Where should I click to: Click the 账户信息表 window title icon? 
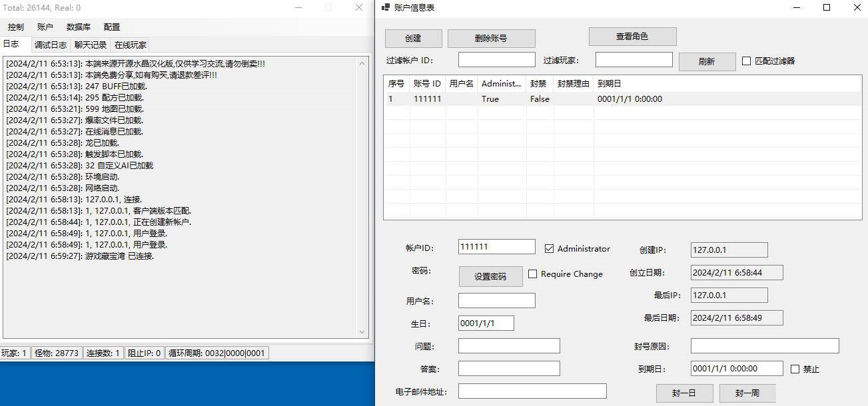(x=385, y=7)
